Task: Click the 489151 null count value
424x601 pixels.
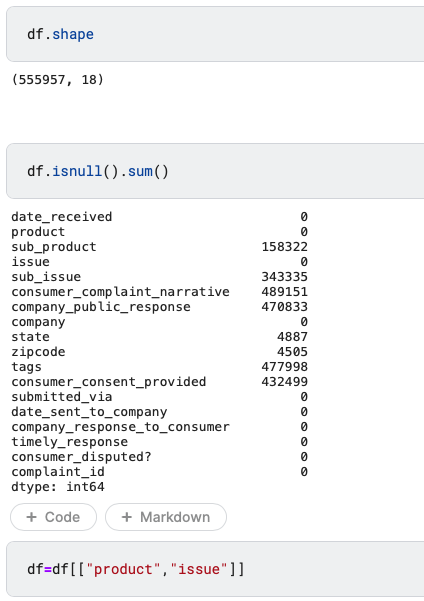Action: coord(284,292)
